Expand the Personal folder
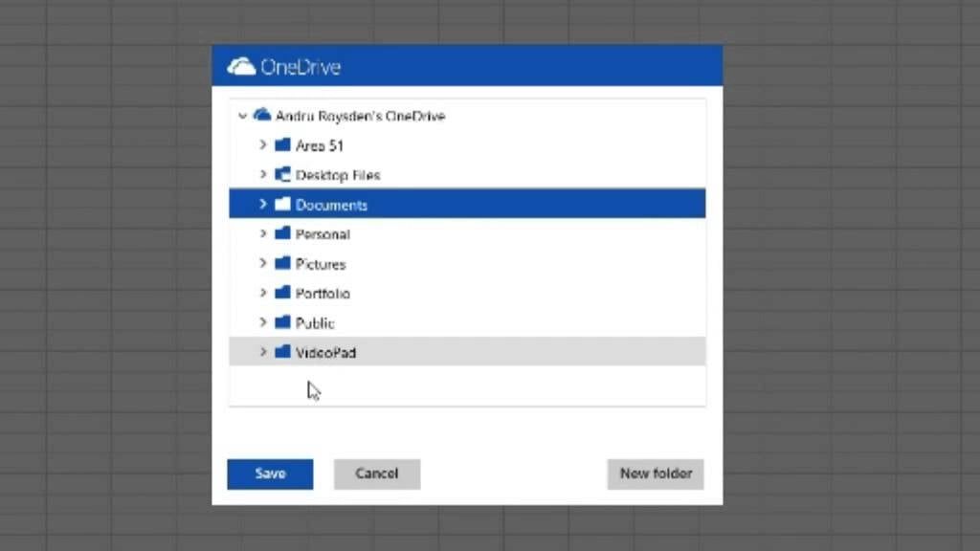Screen dimensions: 980x551 pos(263,232)
